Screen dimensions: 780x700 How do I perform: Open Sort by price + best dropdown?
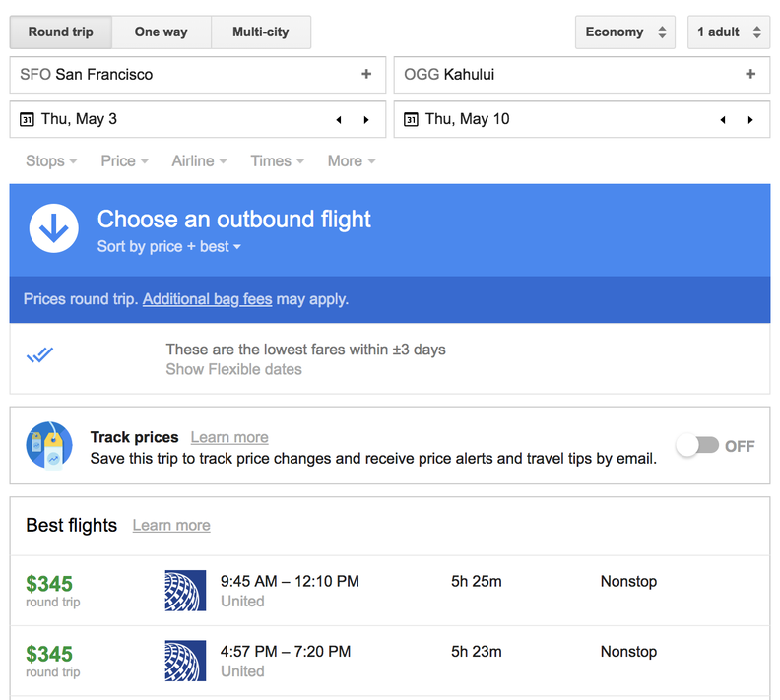coord(169,246)
